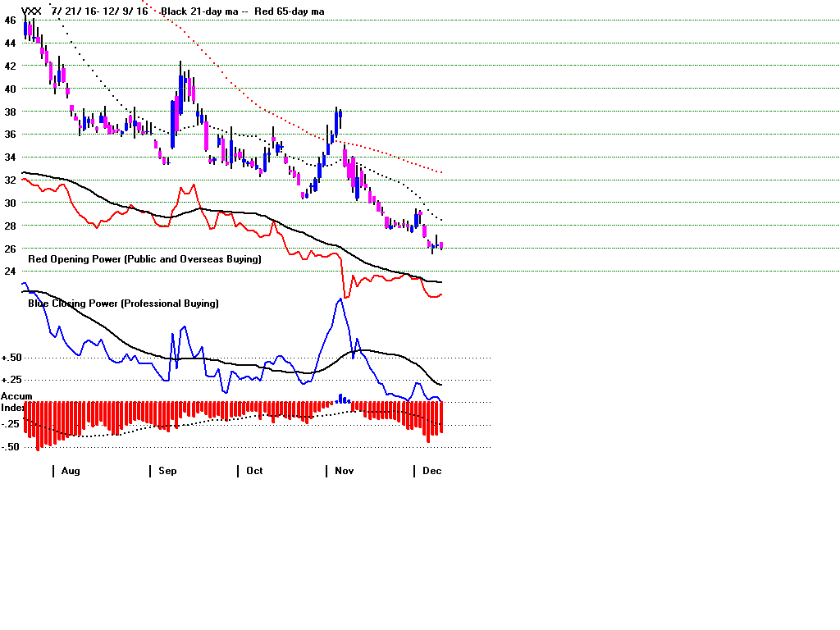Click the Accum Index label
The height and width of the screenshot is (630, 840).
point(16,402)
